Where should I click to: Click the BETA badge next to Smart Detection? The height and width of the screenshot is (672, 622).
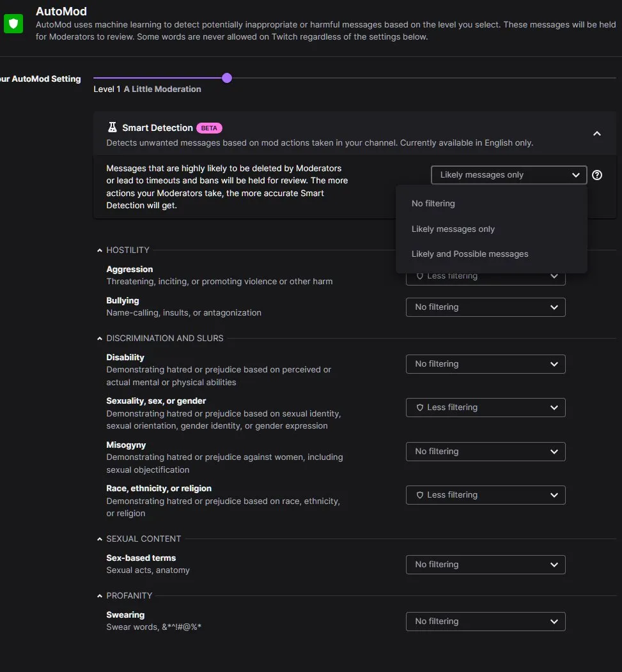click(209, 128)
